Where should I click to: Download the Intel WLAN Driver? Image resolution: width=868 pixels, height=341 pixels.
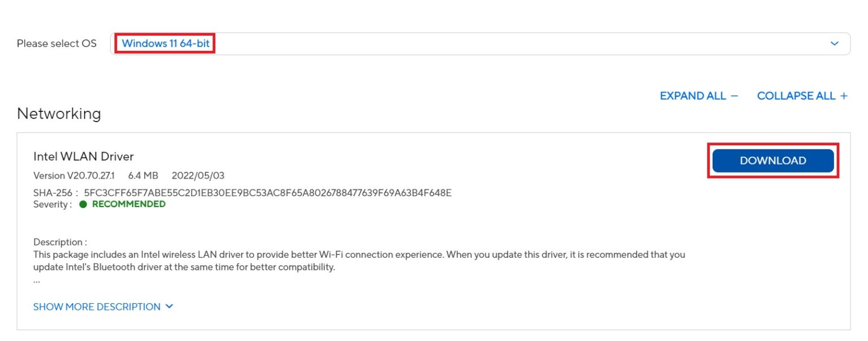[x=772, y=161]
